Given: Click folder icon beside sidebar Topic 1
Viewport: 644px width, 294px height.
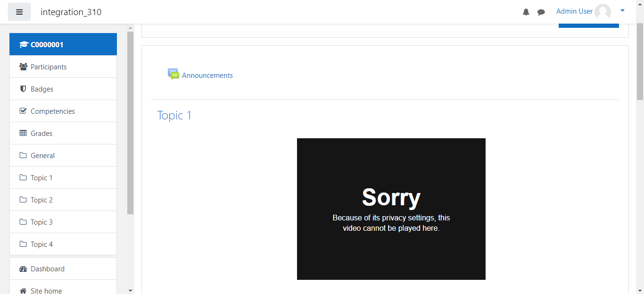Looking at the screenshot, I should [x=23, y=177].
